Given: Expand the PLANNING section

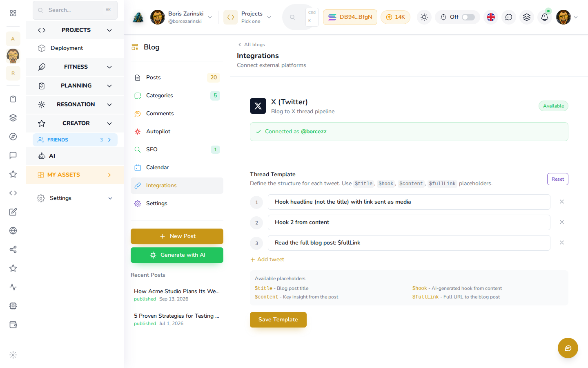Looking at the screenshot, I should (x=75, y=86).
